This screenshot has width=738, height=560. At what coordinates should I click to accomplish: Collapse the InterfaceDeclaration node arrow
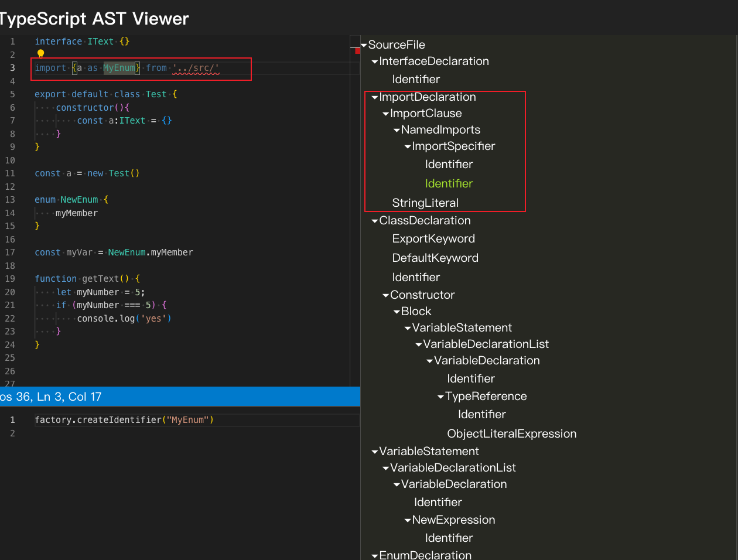[375, 62]
